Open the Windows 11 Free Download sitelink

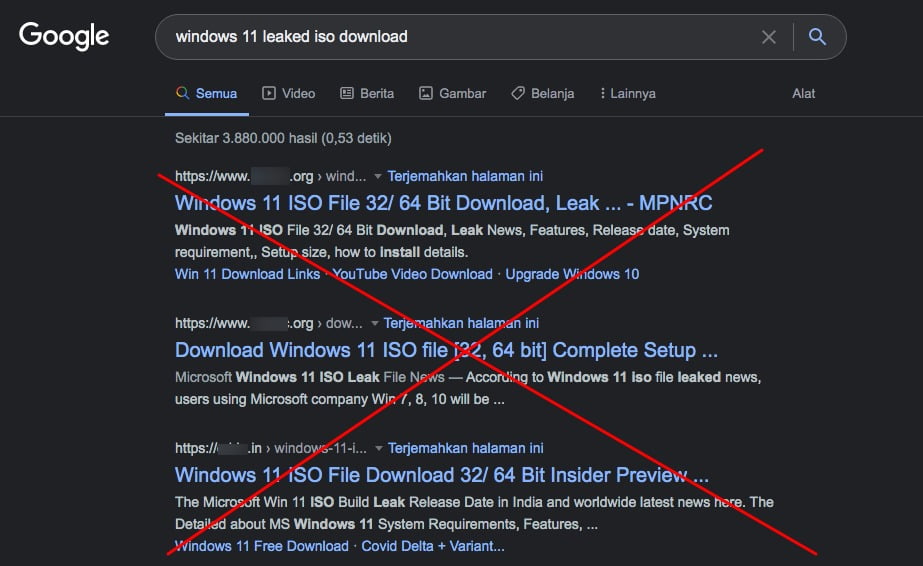coord(261,546)
